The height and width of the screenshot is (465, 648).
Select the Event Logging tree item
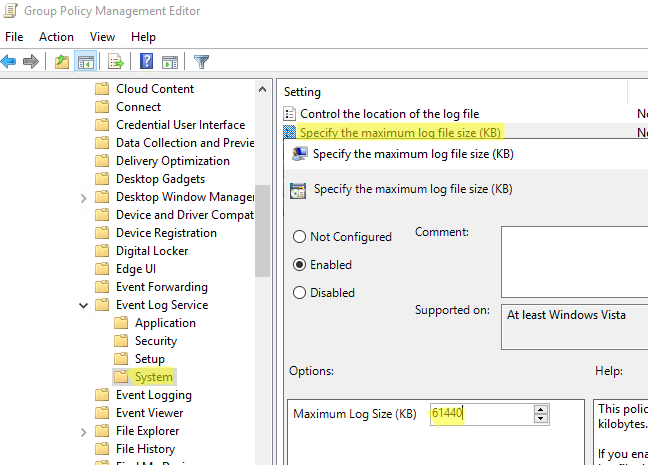[154, 395]
